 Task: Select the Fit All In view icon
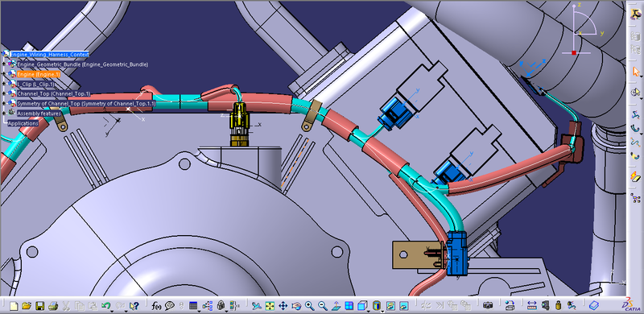[270, 306]
